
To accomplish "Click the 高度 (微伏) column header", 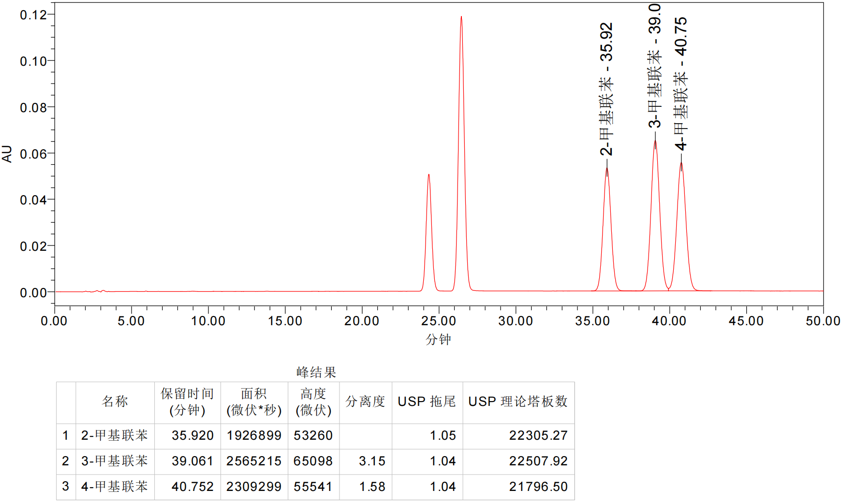I will 313,402.
